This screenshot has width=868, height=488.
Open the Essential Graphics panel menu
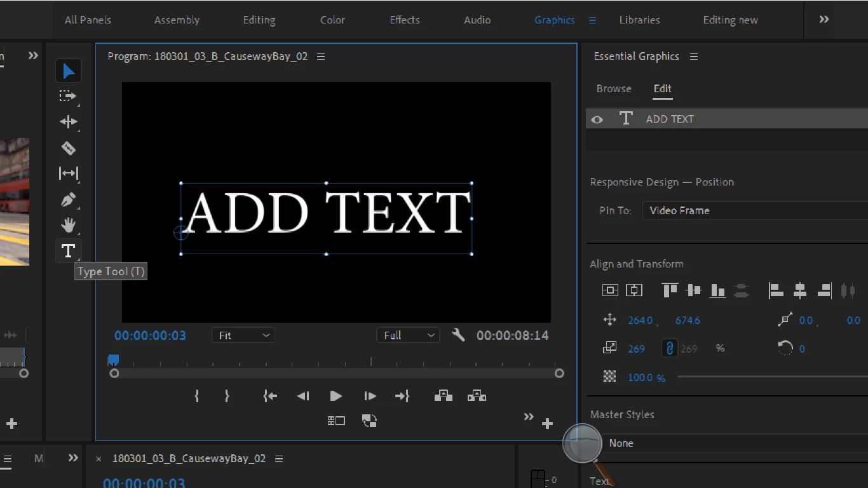694,57
